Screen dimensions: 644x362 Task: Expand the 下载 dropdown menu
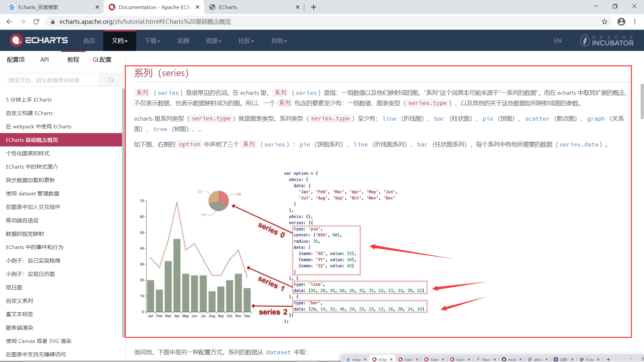pyautogui.click(x=152, y=41)
